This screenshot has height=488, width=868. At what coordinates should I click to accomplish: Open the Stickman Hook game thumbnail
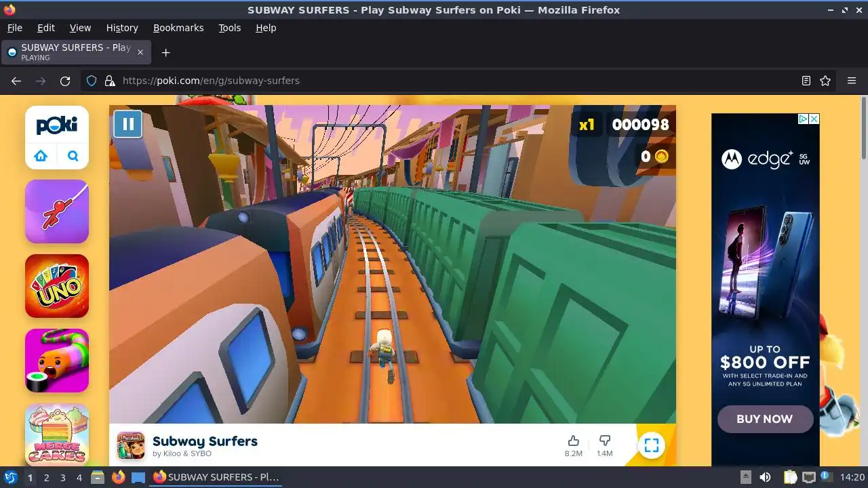click(x=57, y=211)
